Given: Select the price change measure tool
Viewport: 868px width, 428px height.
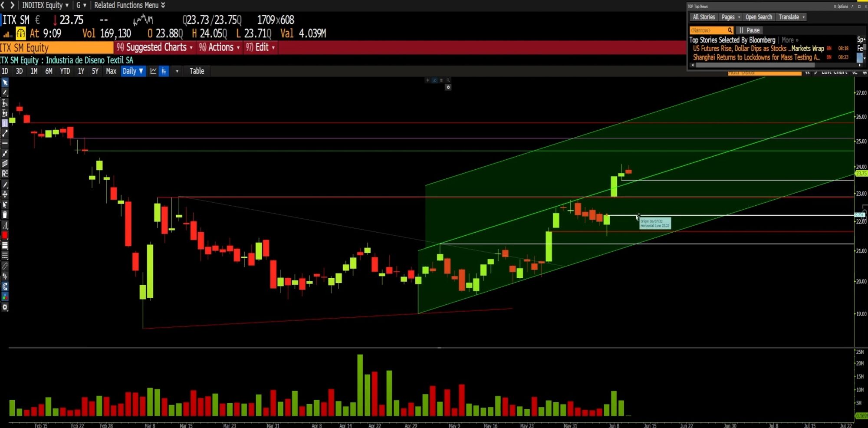Looking at the screenshot, I should coord(5,113).
